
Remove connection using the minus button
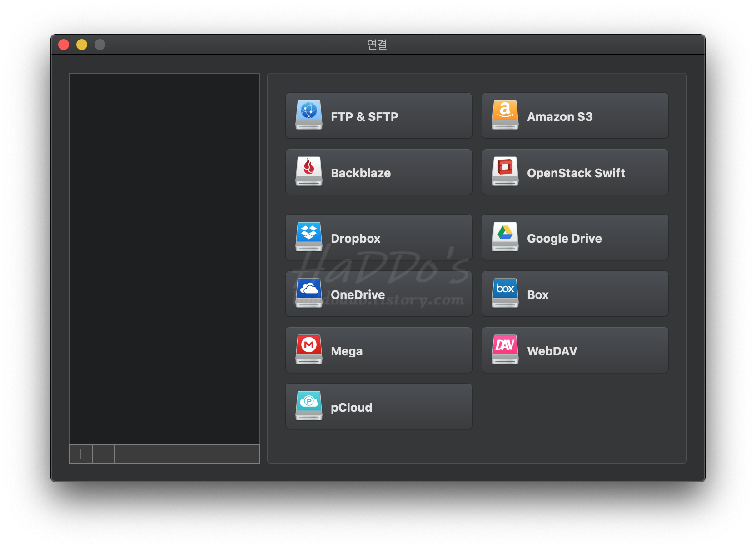click(x=104, y=454)
